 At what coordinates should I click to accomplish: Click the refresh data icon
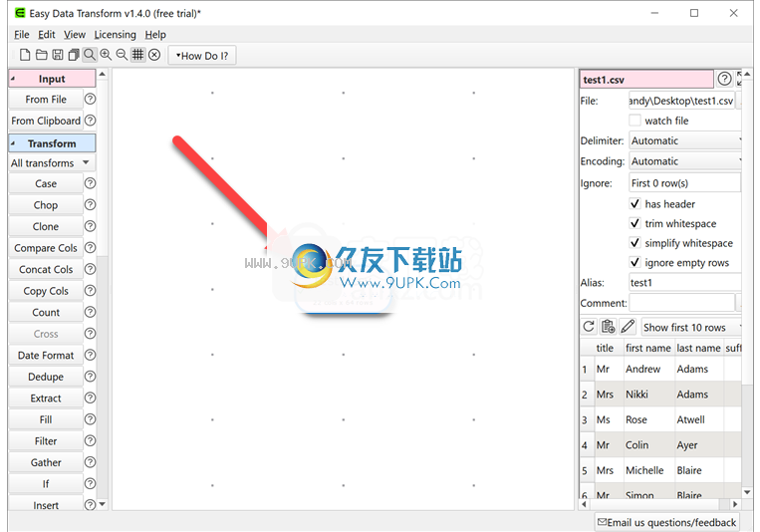point(589,327)
